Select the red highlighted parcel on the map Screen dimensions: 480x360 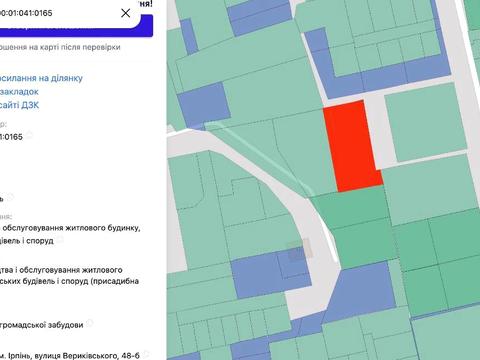pos(353,146)
